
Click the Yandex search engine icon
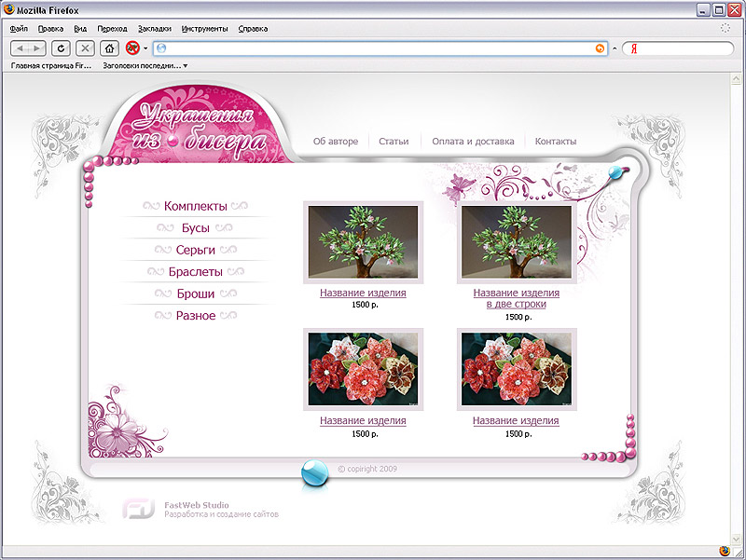tap(634, 48)
